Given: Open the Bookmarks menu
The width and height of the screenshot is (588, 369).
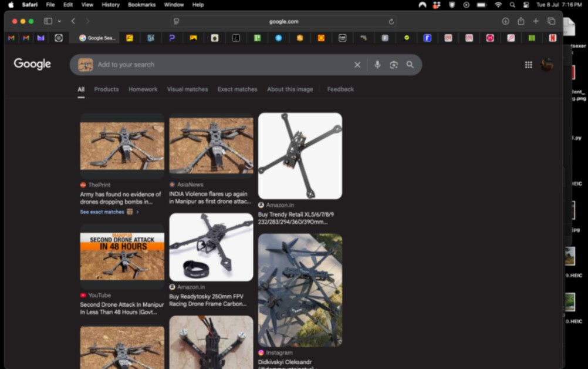Looking at the screenshot, I should [142, 5].
